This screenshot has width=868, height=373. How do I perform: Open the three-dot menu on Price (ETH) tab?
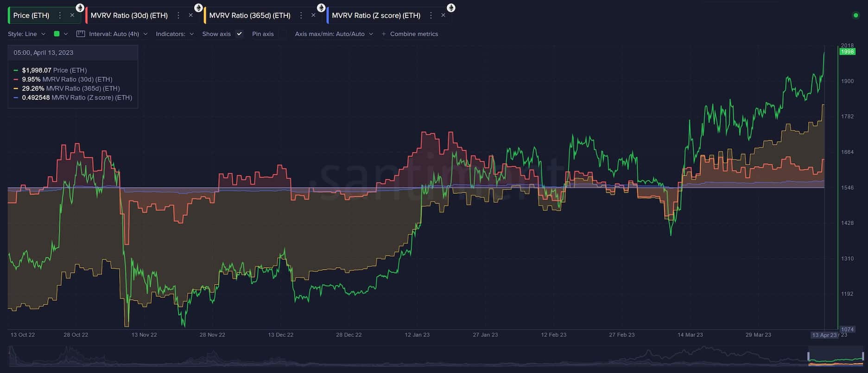click(x=60, y=15)
